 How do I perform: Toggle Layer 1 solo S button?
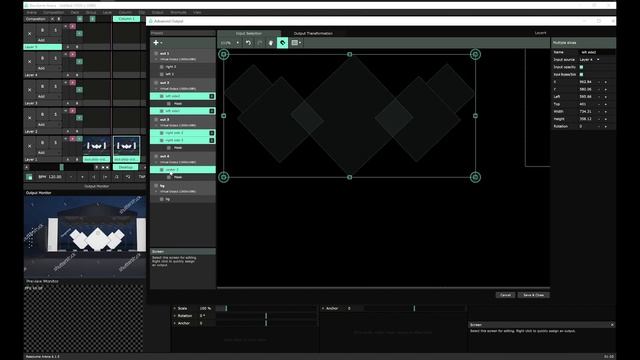56,143
